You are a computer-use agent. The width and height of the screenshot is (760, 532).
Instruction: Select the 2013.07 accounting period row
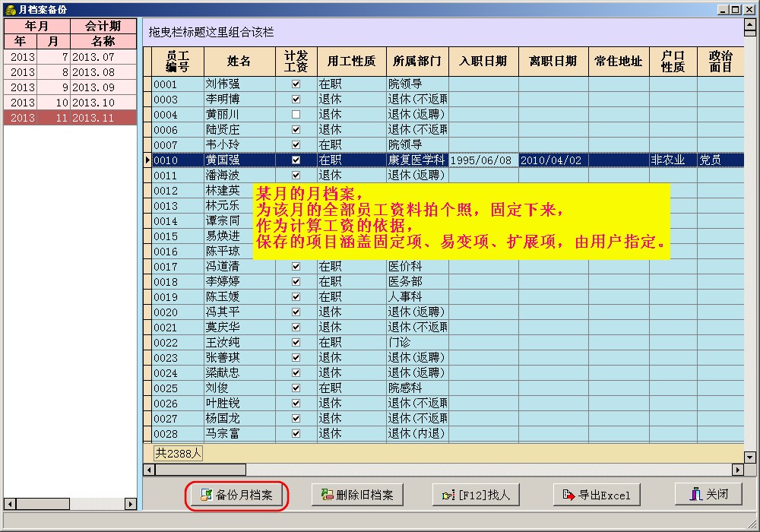(x=70, y=57)
